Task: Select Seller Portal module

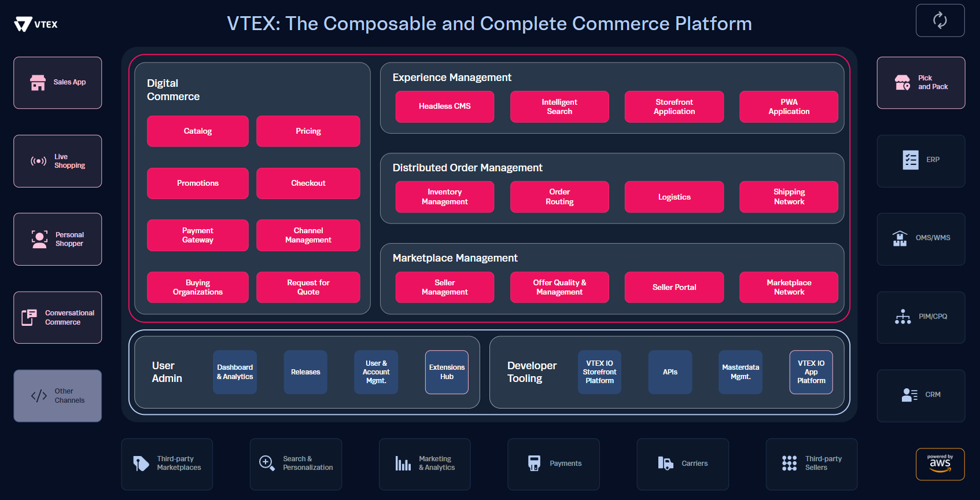Action: click(675, 288)
